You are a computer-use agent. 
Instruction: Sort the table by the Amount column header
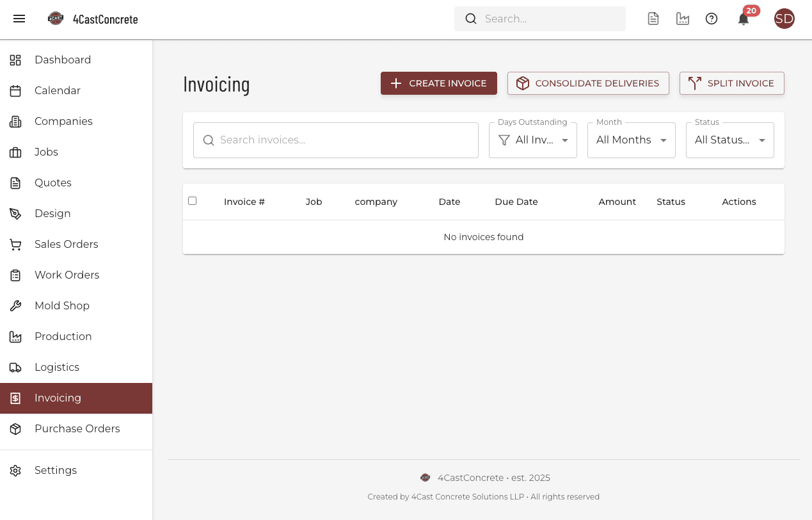coord(616,201)
